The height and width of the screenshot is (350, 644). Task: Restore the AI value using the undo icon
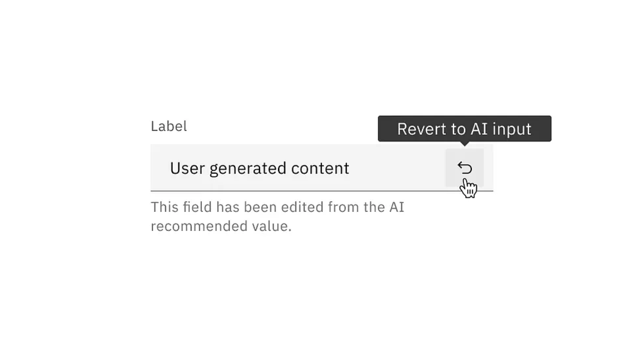(465, 168)
